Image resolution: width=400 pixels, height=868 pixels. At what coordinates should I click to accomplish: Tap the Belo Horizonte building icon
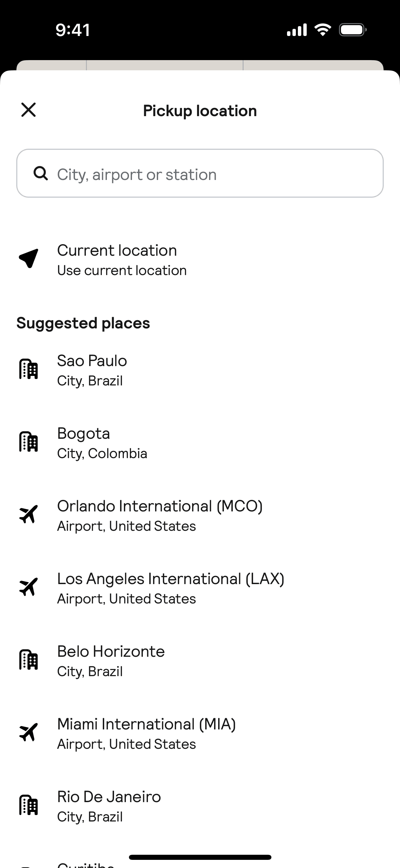point(28,660)
